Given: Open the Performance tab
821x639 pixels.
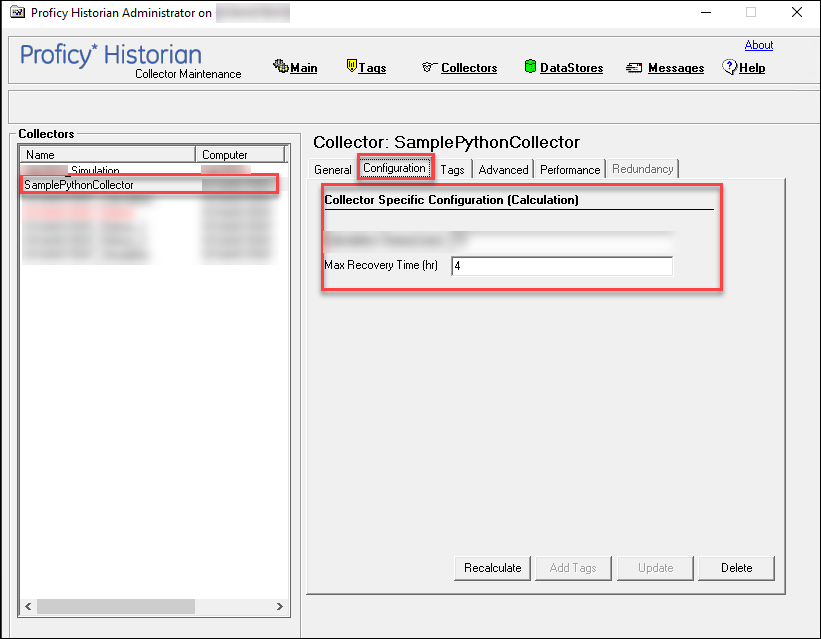Looking at the screenshot, I should point(570,170).
